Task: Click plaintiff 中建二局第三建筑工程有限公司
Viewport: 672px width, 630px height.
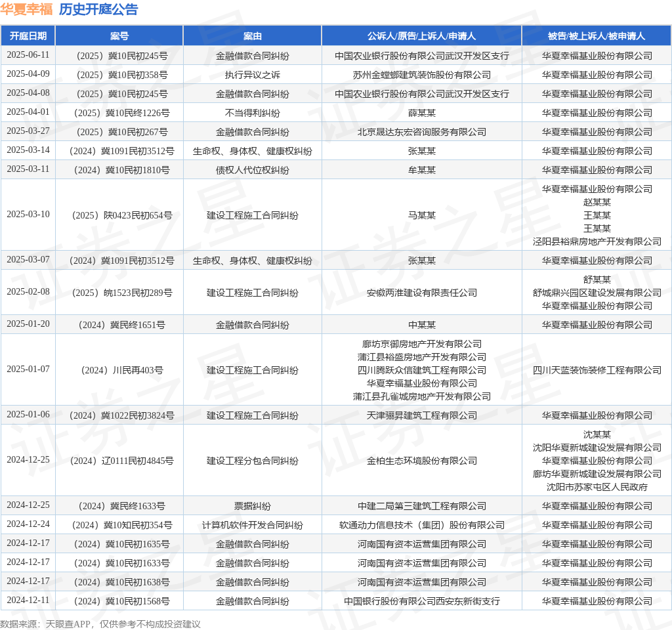Action: 422,506
